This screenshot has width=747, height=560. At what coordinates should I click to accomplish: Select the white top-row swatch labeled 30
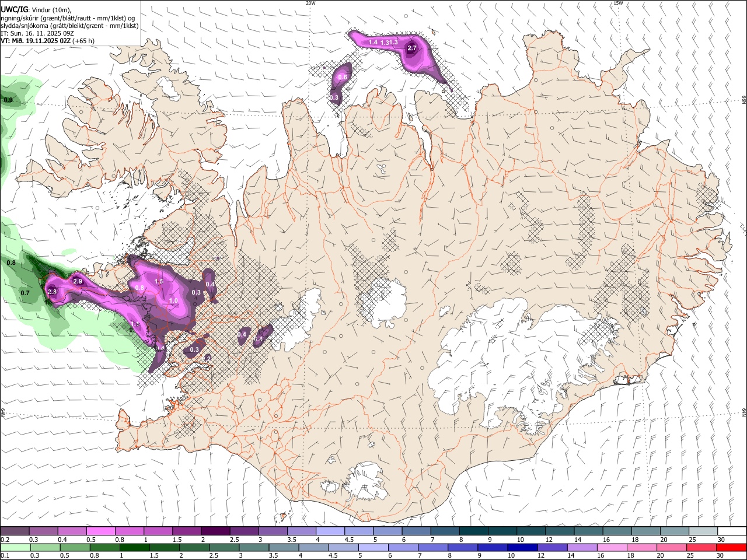[x=732, y=531]
